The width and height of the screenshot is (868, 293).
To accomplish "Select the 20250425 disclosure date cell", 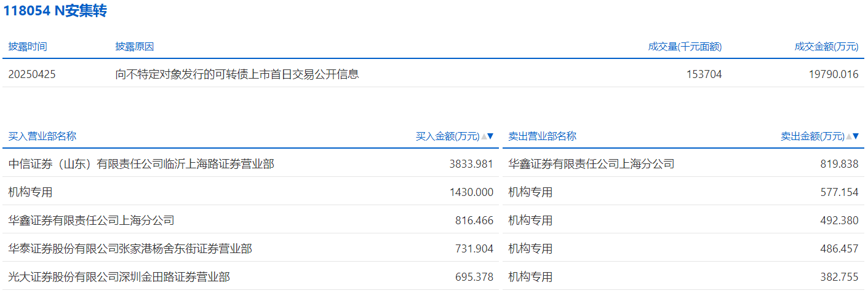I will coord(32,74).
